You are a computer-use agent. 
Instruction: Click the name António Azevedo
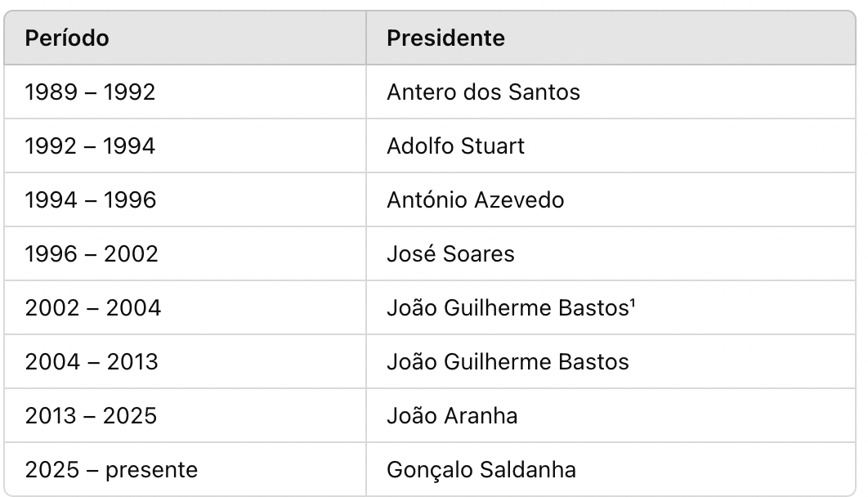tap(475, 200)
